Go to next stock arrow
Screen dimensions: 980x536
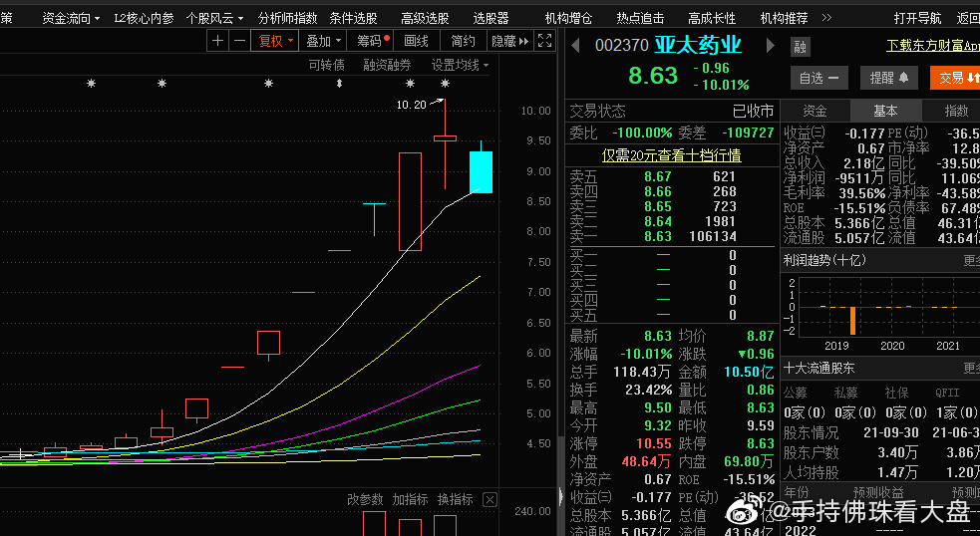click(x=770, y=46)
